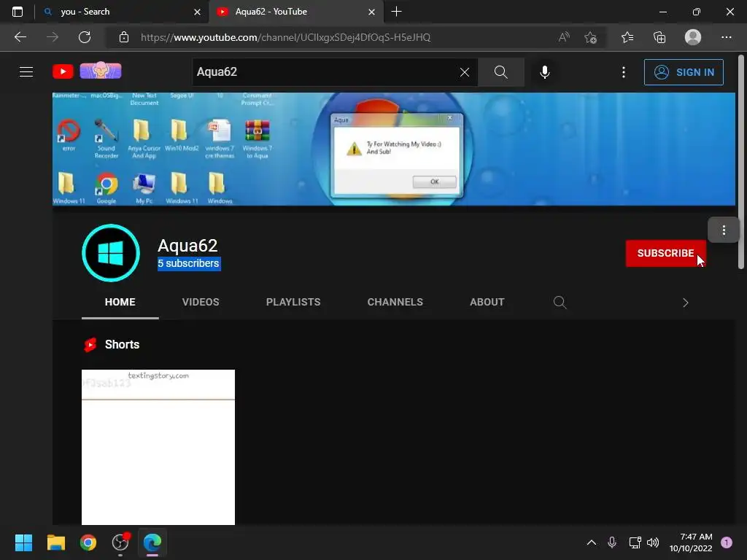This screenshot has width=747, height=560.
Task: Go to YouTube home via logo
Action: [63, 71]
